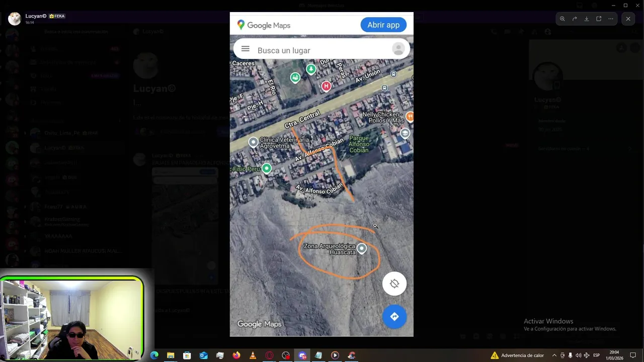The width and height of the screenshot is (644, 362).
Task: Open VLC media player from the taskbar
Action: pos(253,355)
